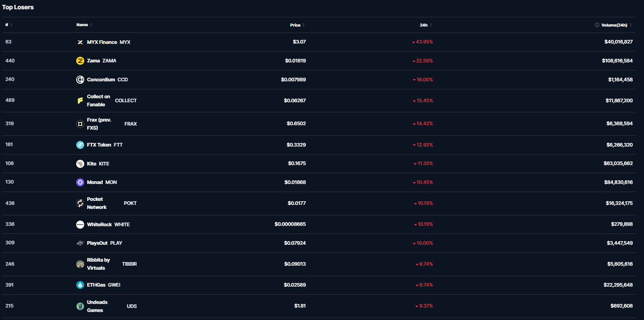Click the MYX Finance coin logo icon
The width and height of the screenshot is (644, 320).
[80, 42]
